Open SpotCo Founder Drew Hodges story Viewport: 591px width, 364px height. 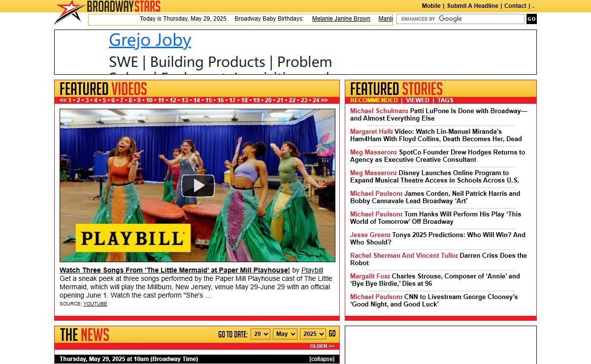pyautogui.click(x=438, y=156)
